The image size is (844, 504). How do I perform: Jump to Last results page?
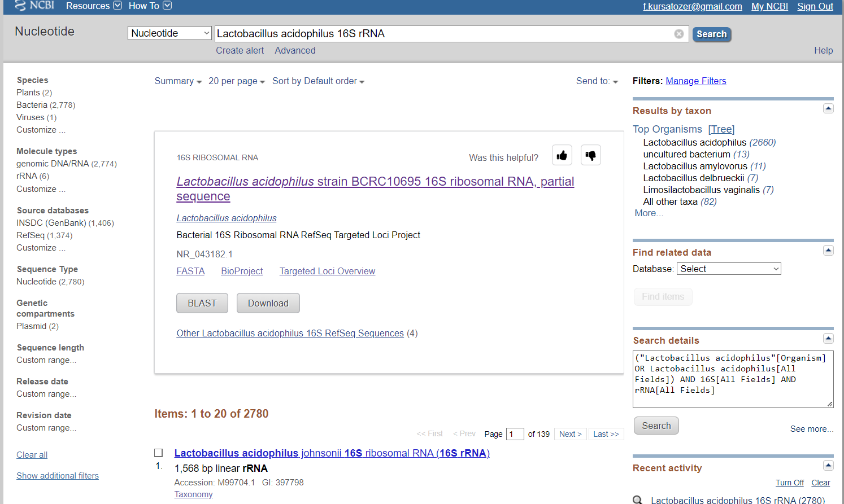606,434
